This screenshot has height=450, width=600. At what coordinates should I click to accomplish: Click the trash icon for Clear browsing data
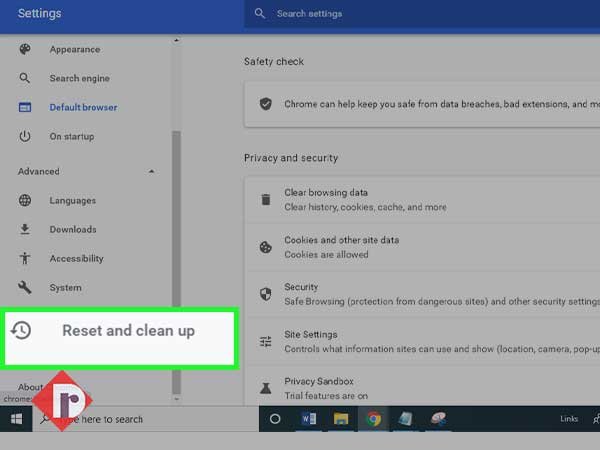coord(266,199)
